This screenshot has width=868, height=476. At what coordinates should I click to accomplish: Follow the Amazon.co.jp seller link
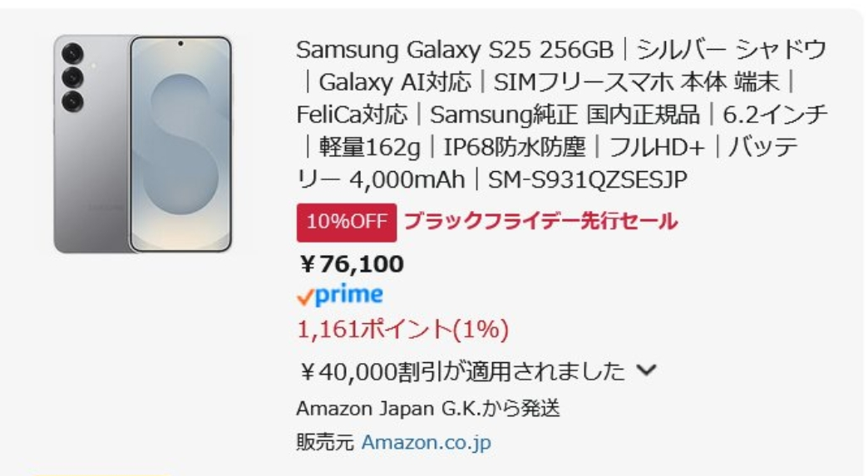[426, 443]
